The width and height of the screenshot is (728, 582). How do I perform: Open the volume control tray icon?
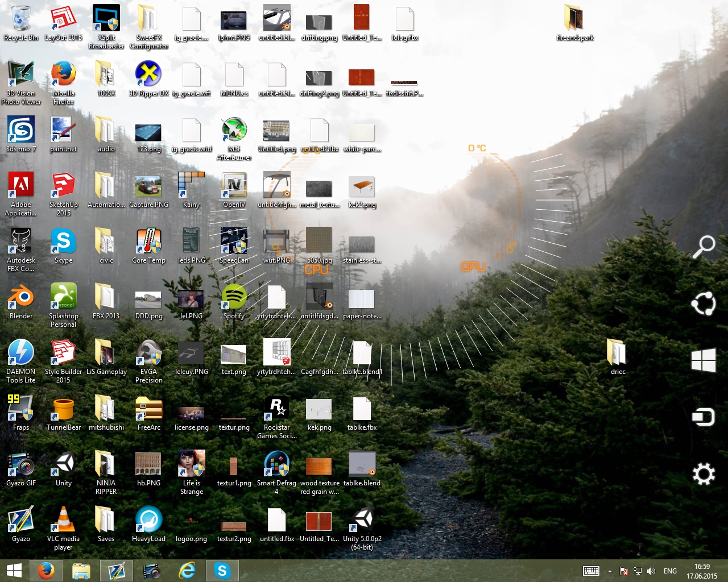tap(651, 571)
